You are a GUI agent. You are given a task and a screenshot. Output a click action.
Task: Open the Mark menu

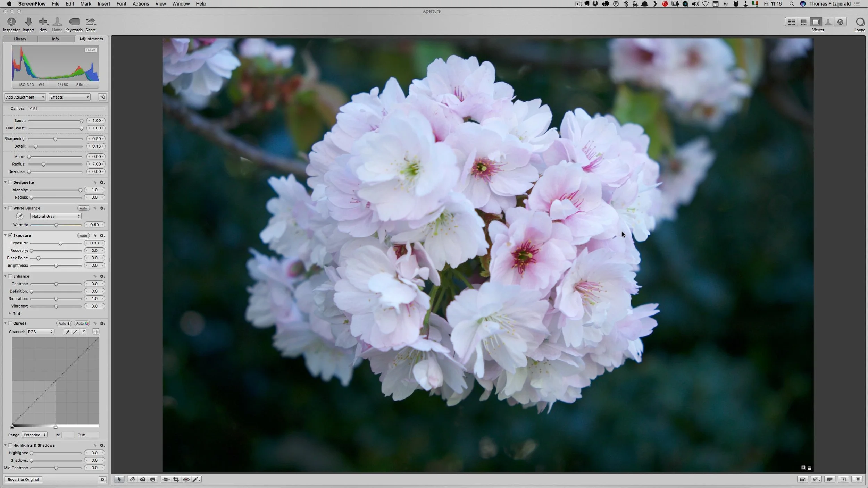pyautogui.click(x=86, y=4)
